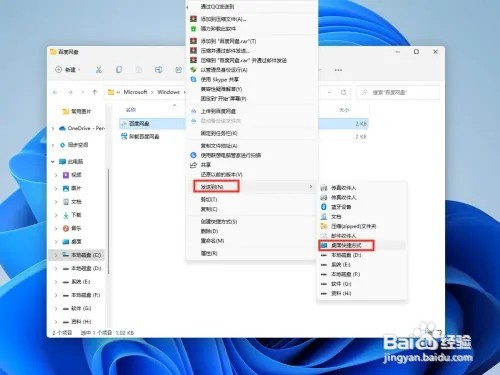
Task: Open the recent locations dropdown arrow
Action: (x=82, y=92)
